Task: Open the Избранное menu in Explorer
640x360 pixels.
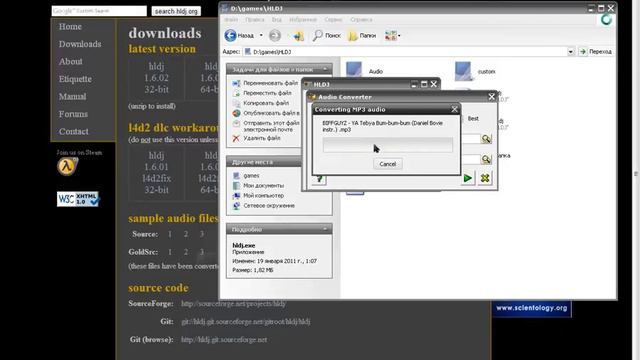Action: click(303, 20)
